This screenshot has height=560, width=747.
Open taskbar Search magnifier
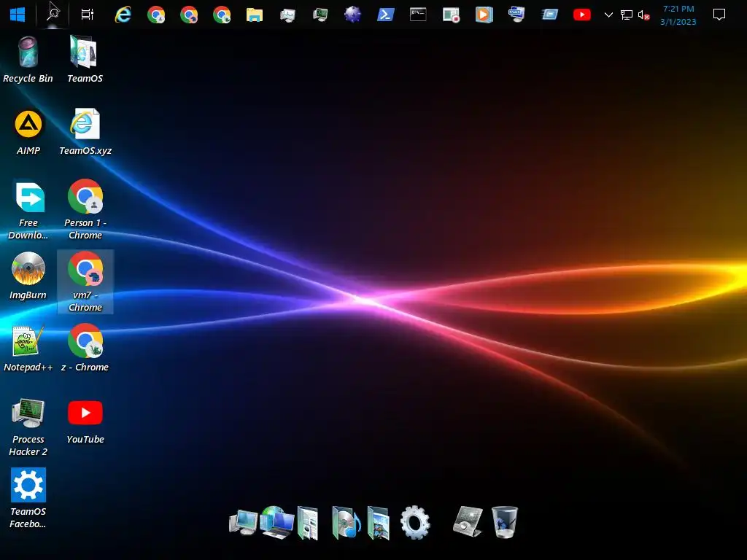pyautogui.click(x=53, y=15)
